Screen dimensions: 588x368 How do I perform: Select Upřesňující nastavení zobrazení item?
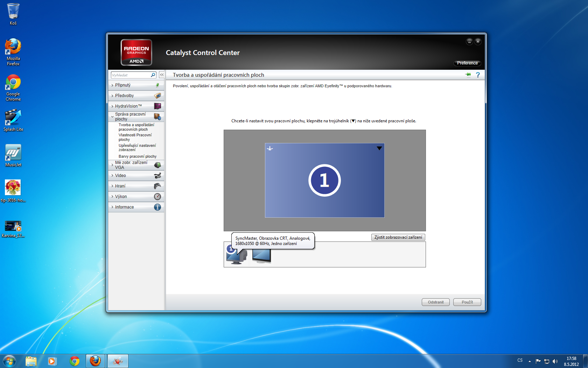point(137,148)
